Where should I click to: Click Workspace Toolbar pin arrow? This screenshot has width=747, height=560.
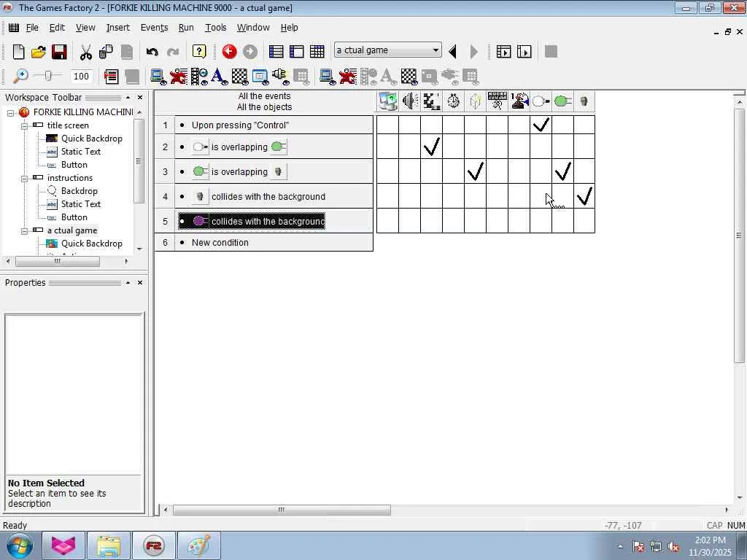[128, 97]
